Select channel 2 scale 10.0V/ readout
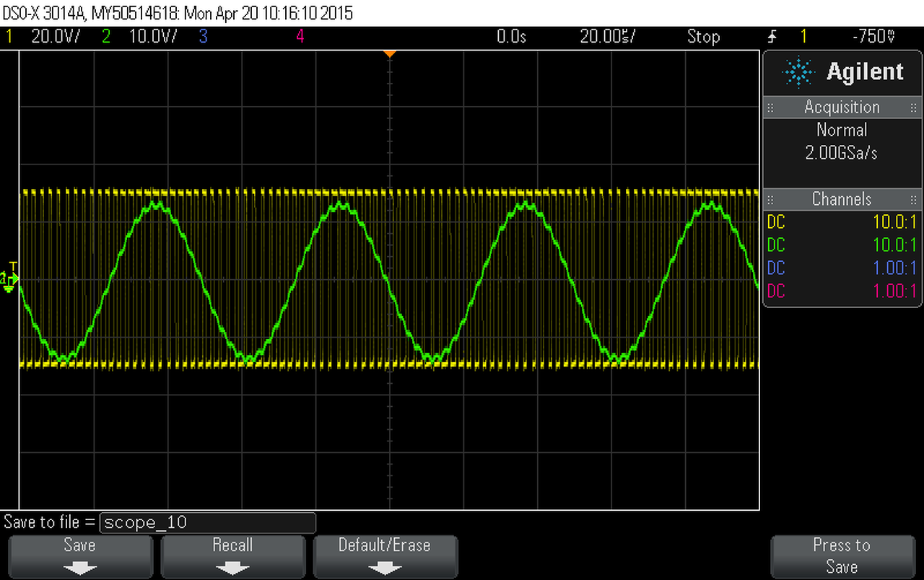Image resolution: width=924 pixels, height=580 pixels. pos(152,36)
